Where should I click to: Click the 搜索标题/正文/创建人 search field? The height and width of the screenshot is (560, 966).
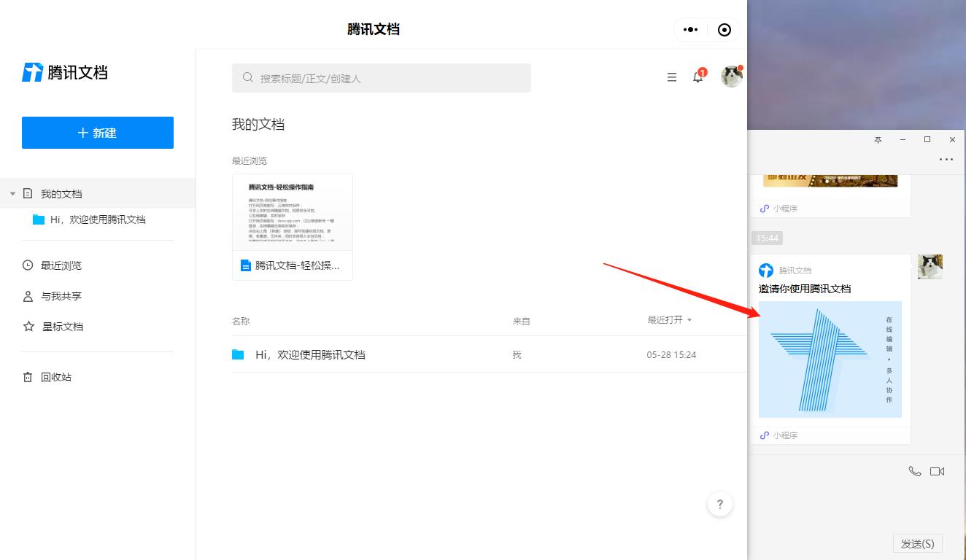pos(381,77)
